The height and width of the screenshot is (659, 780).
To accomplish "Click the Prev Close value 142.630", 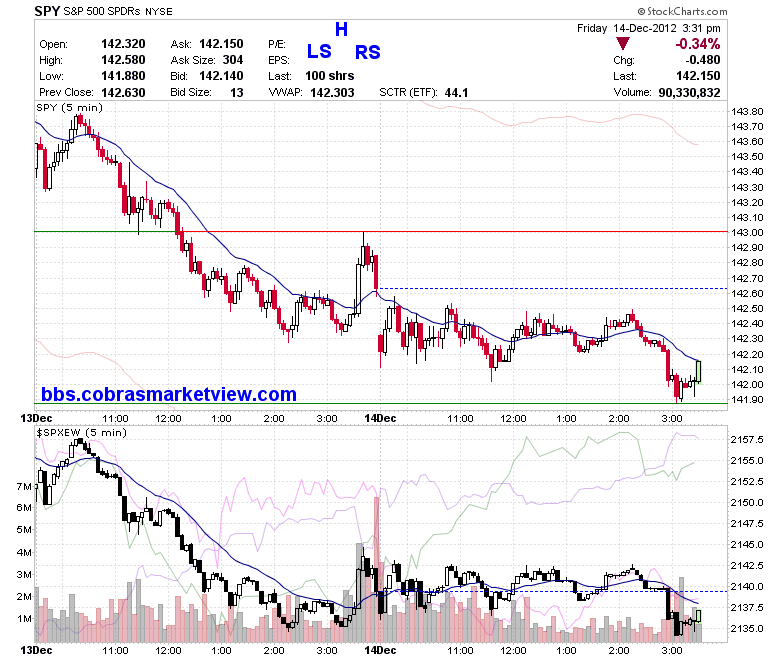I will (x=123, y=93).
